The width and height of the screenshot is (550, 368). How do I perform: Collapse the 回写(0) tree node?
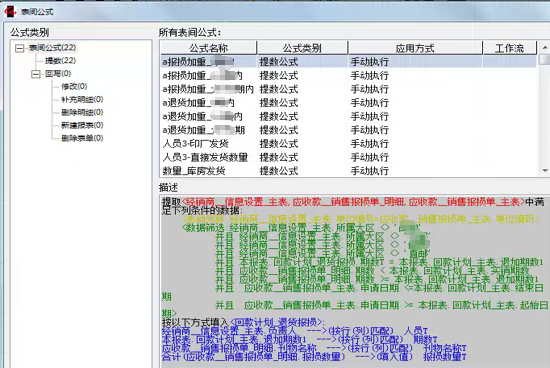(36, 74)
